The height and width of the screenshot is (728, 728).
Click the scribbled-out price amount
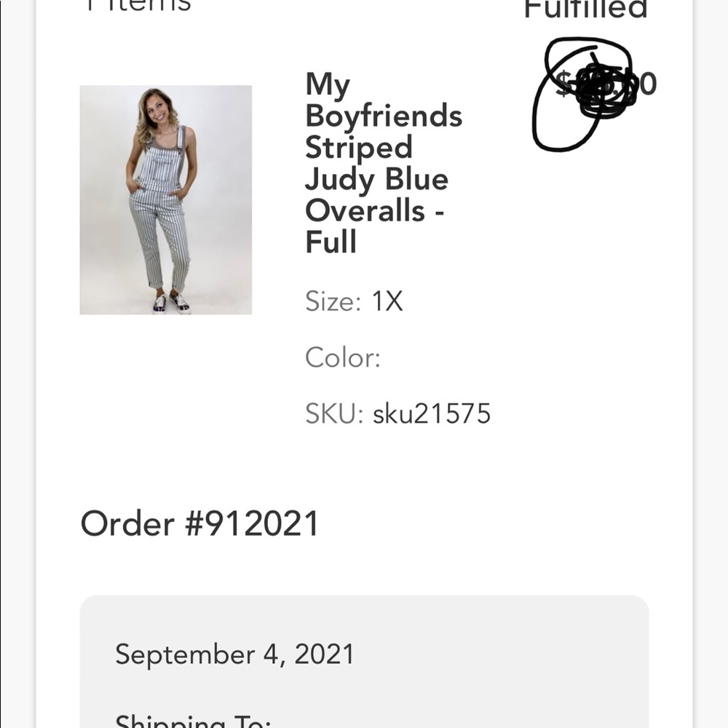pos(604,84)
